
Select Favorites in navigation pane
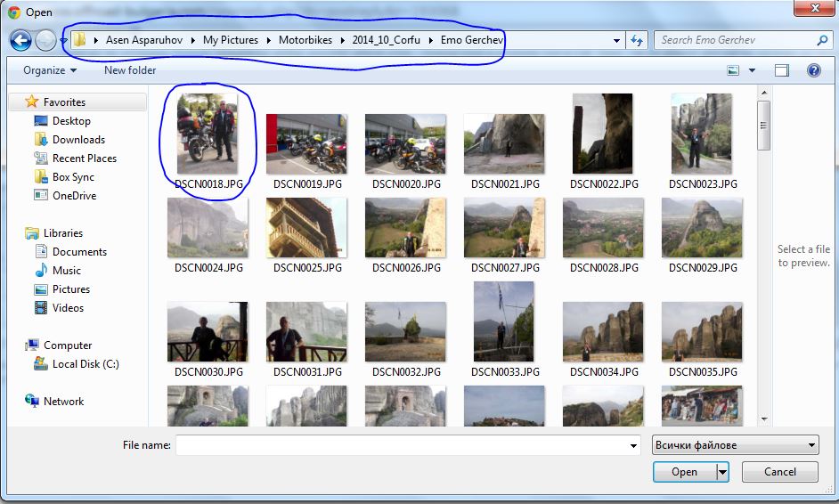pyautogui.click(x=64, y=102)
